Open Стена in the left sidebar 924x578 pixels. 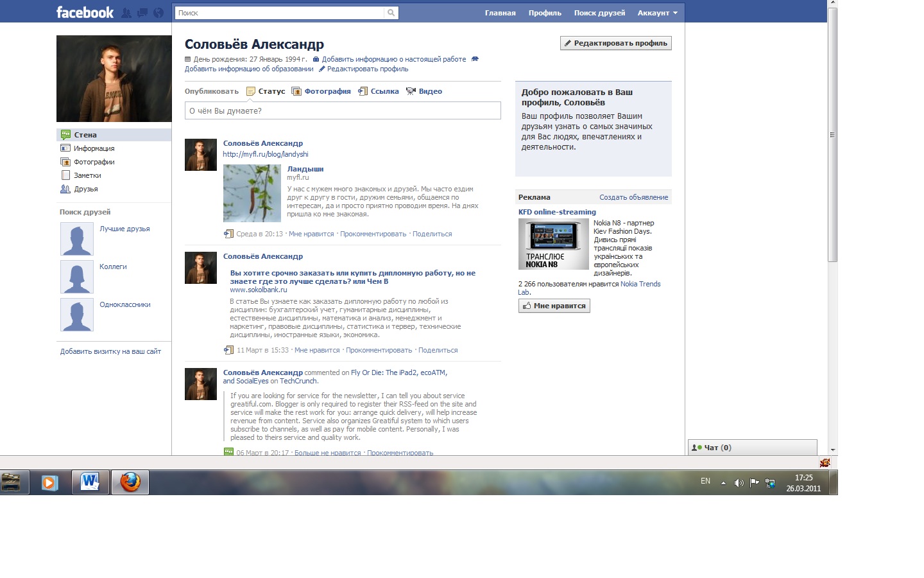coord(114,135)
